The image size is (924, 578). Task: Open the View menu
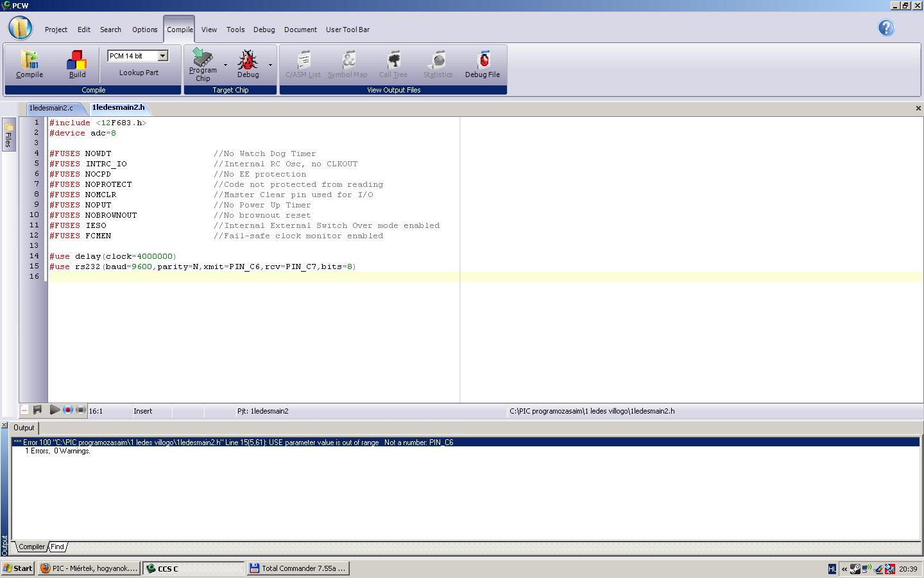point(209,30)
